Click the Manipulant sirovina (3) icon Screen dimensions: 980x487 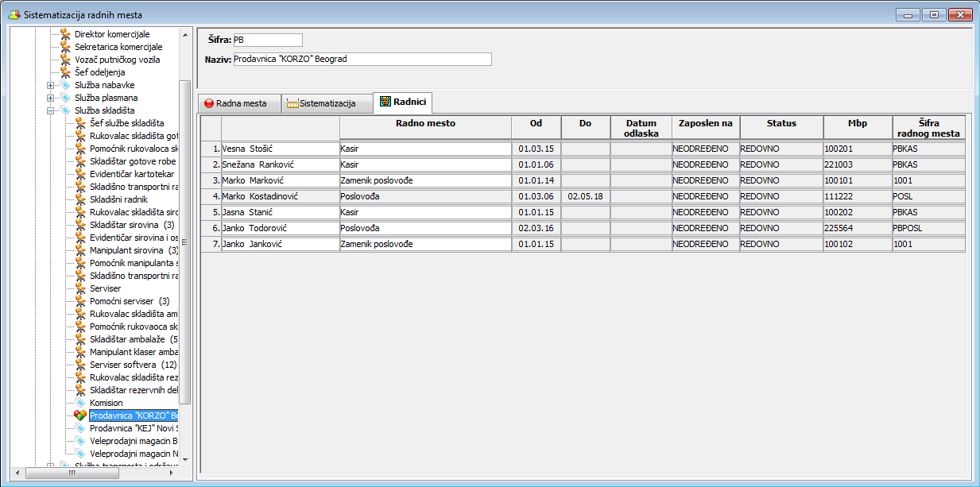[x=80, y=250]
